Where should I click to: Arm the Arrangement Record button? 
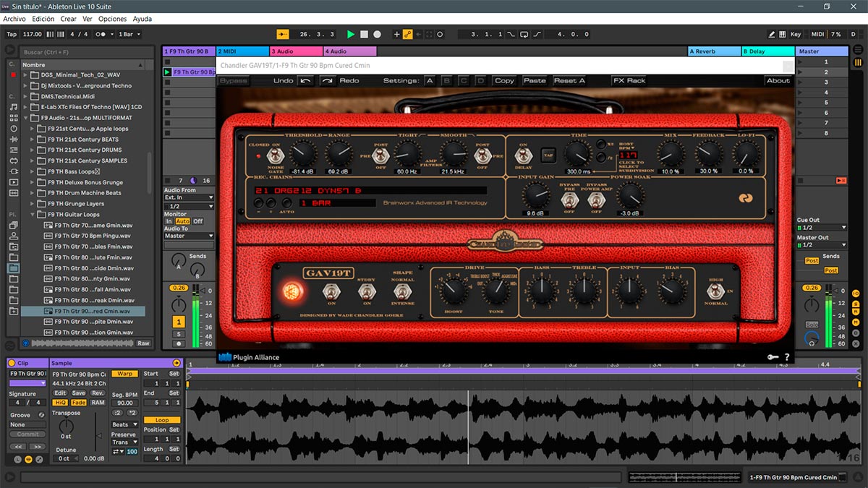(x=377, y=34)
